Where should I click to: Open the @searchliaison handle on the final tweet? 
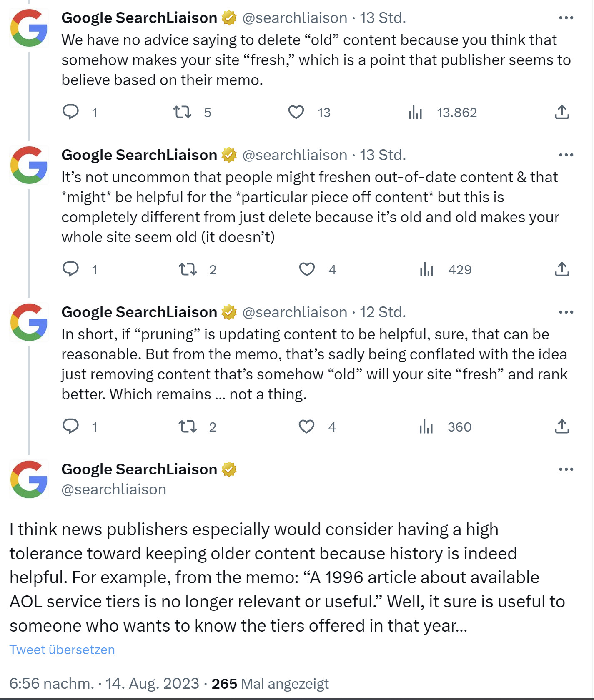tap(113, 489)
